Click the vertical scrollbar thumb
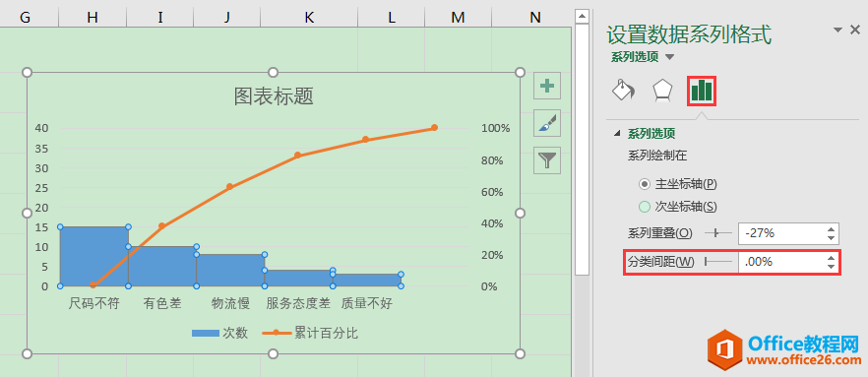The width and height of the screenshot is (868, 377). click(x=582, y=150)
